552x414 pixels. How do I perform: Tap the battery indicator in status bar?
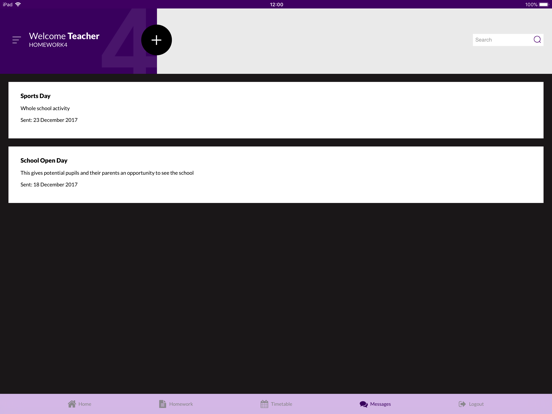pyautogui.click(x=543, y=5)
